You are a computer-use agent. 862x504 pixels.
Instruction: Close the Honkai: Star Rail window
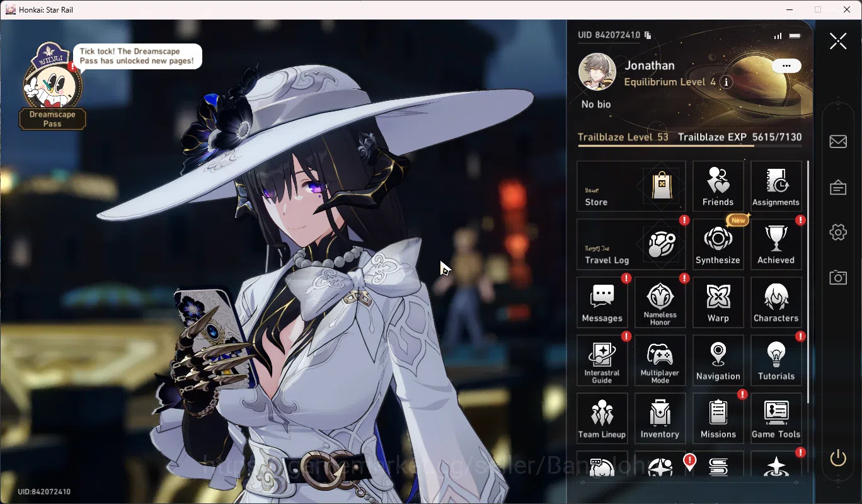click(x=847, y=9)
